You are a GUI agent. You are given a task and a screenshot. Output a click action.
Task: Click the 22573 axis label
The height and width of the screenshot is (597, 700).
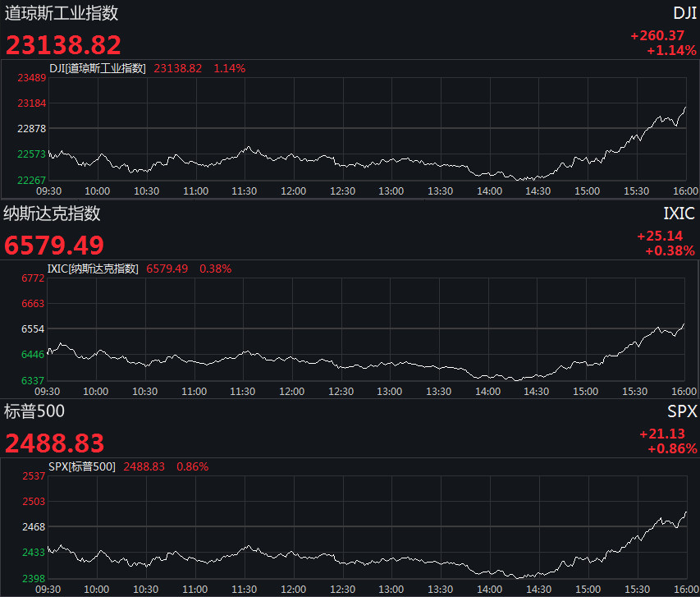[32, 154]
